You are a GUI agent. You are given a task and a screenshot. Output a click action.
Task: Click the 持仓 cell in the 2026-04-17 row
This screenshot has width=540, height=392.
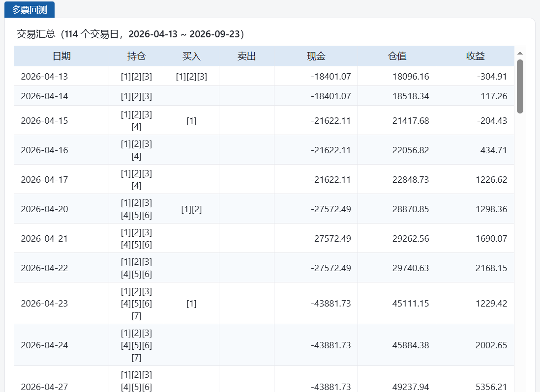point(136,179)
